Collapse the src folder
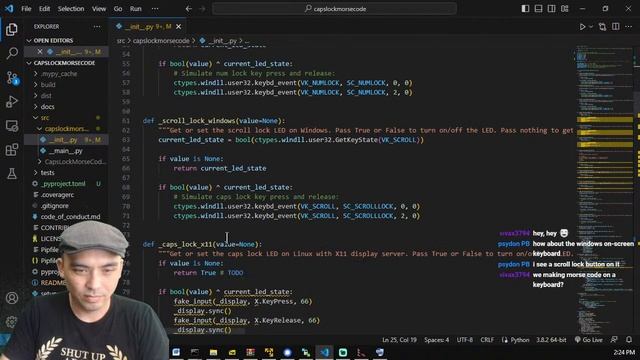The height and width of the screenshot is (360, 640). tap(44, 118)
